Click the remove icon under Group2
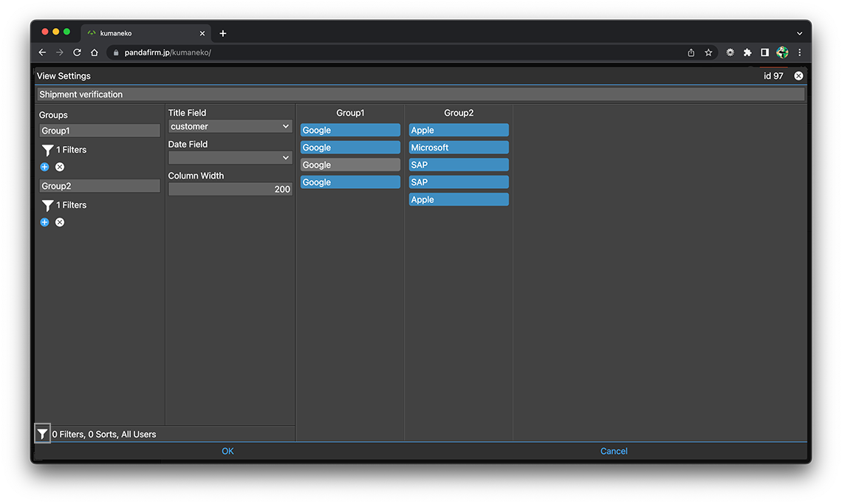 [x=60, y=222]
